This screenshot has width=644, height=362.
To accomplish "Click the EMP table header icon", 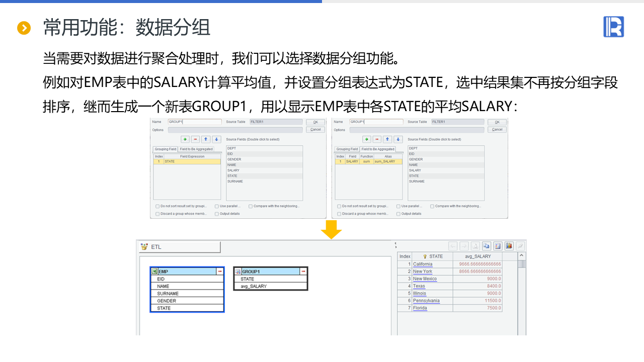I will tap(155, 271).
